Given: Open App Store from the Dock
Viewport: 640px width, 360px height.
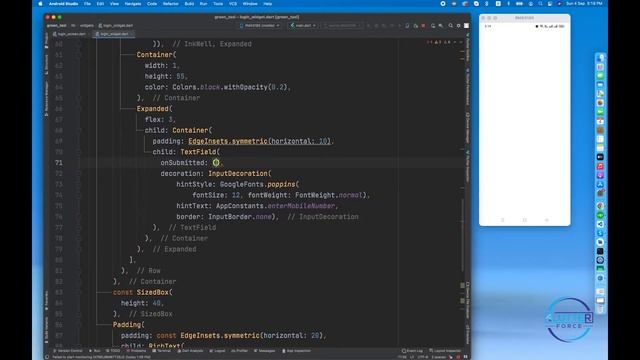Looking at the screenshot, I should tap(600, 184).
